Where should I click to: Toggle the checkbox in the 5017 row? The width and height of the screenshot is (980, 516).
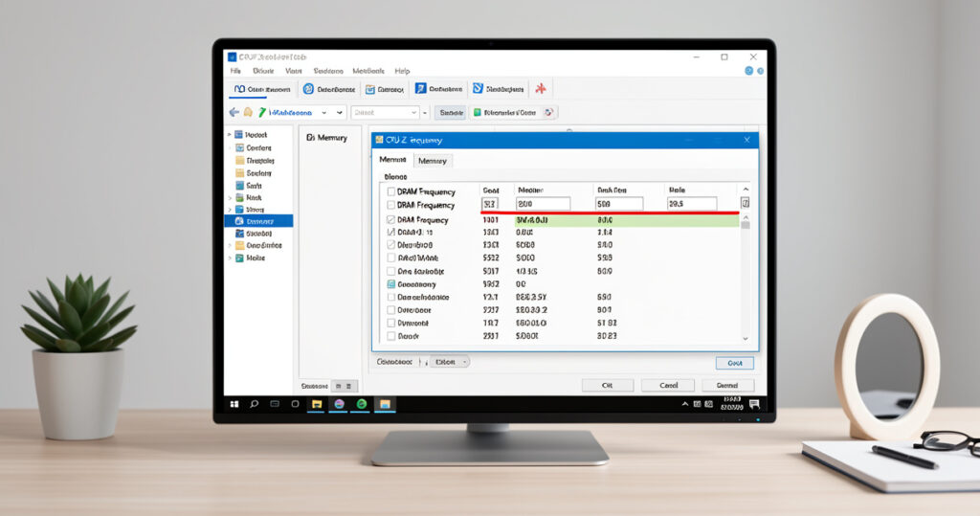pos(390,272)
